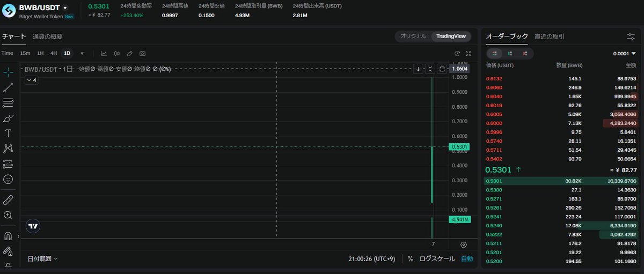Click the down-arrow button near price axis
This screenshot has height=274, width=644.
[418, 69]
